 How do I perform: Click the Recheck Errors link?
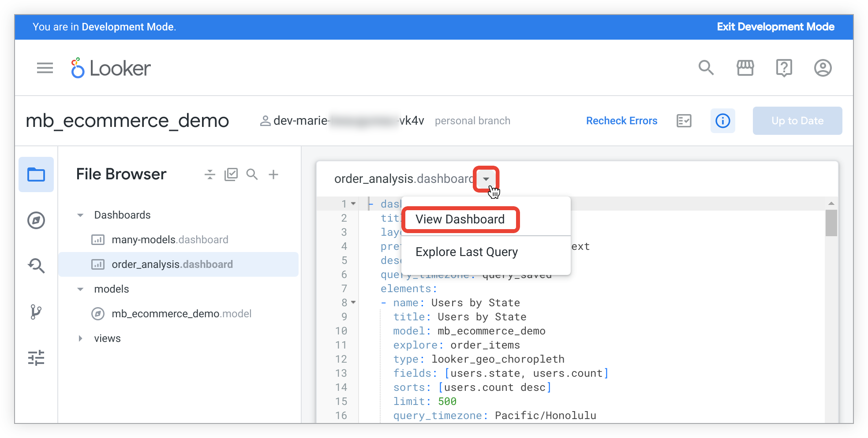point(621,121)
